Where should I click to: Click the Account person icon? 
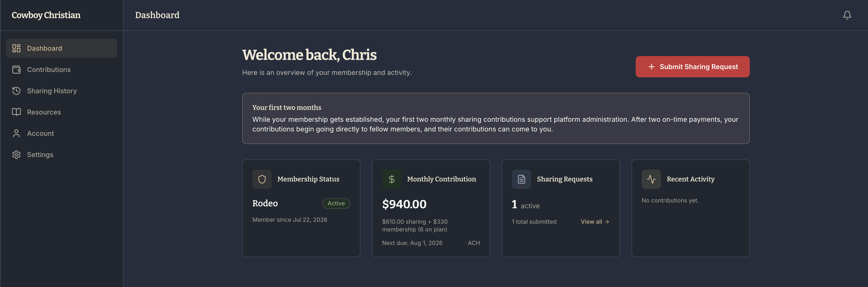[x=16, y=133]
